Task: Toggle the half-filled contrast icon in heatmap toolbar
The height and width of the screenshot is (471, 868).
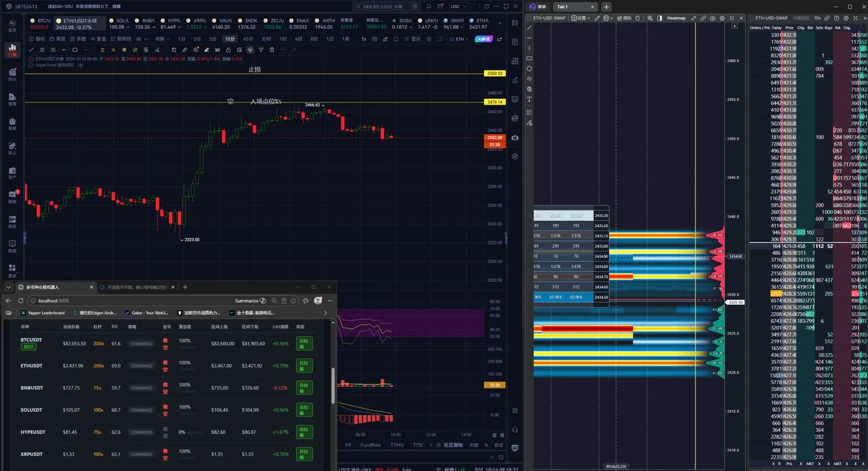Action: click(x=659, y=18)
